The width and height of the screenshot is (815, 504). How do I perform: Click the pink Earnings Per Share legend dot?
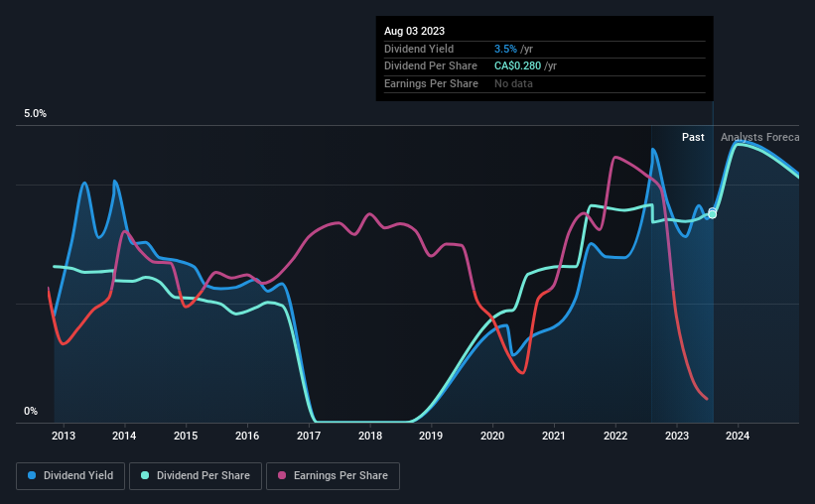[x=282, y=475]
